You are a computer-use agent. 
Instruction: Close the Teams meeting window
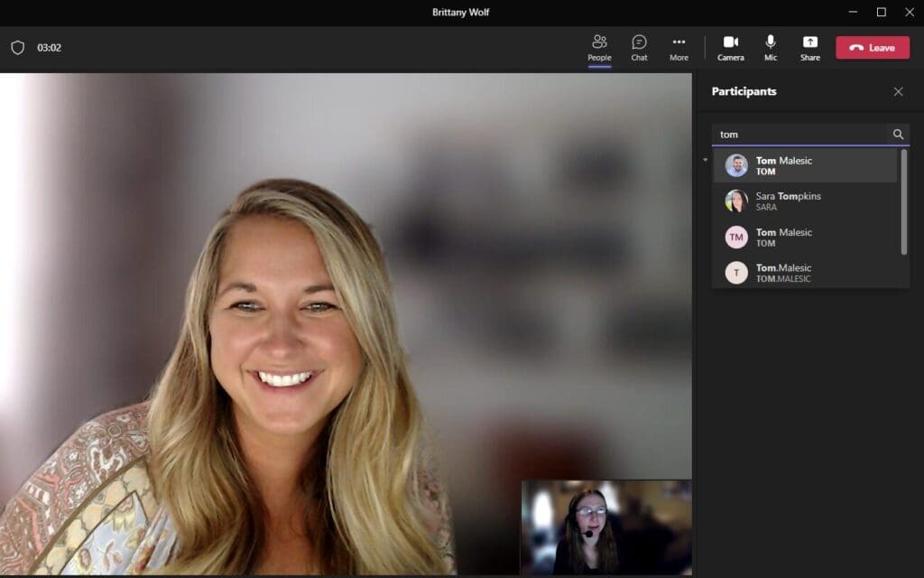[x=910, y=12]
